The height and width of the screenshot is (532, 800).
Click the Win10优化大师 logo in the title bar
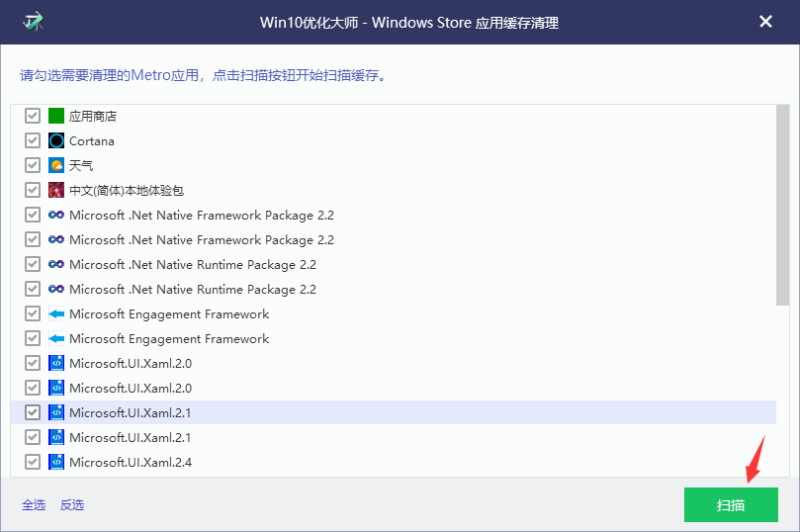point(34,22)
